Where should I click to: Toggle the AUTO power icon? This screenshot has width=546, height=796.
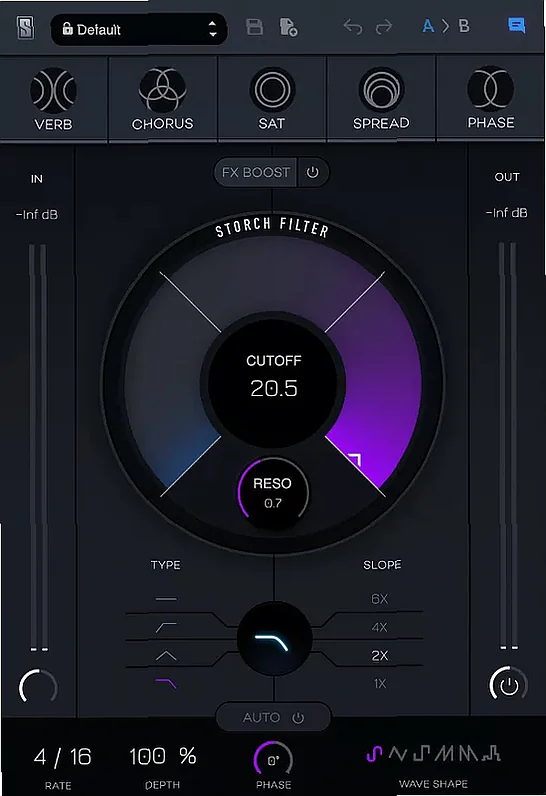(298, 718)
